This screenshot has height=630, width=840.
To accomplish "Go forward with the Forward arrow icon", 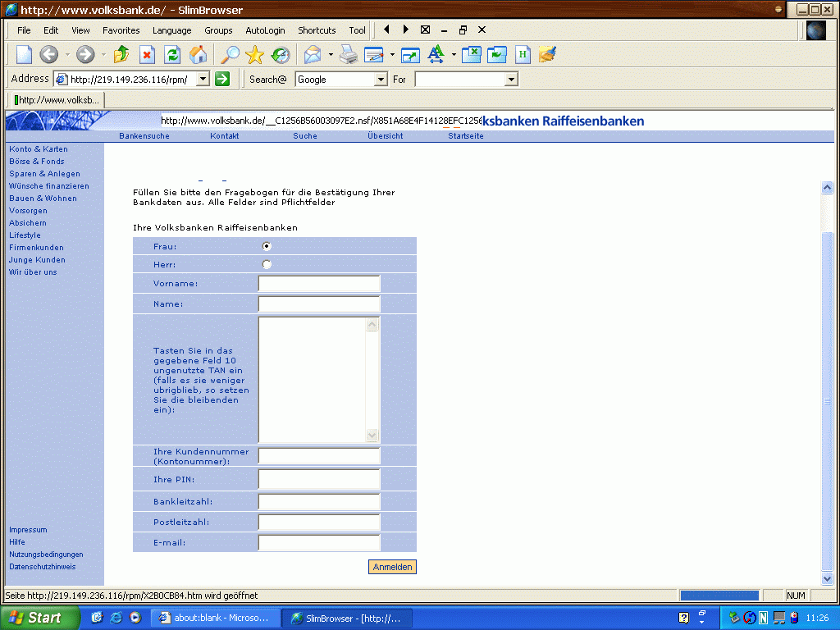I will tap(85, 54).
